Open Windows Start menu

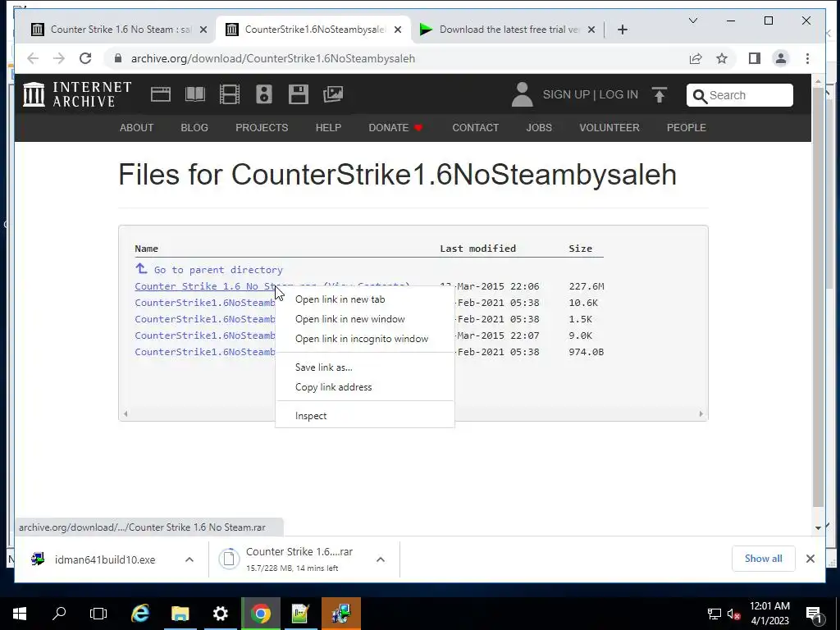click(20, 614)
